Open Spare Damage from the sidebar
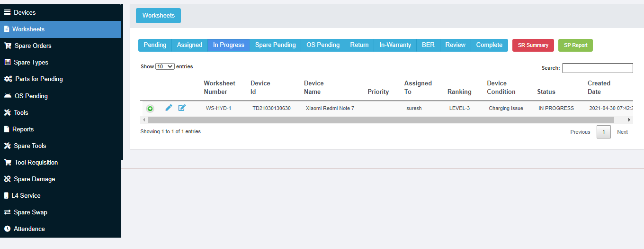 34,179
